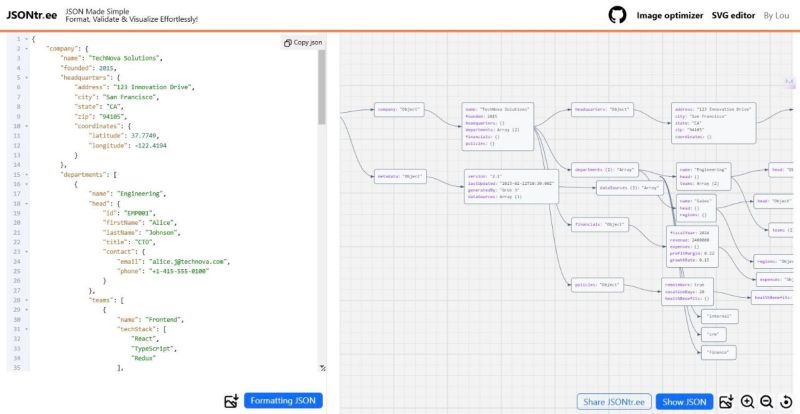
Task: Click the "EMP001" id value
Action: coord(138,213)
